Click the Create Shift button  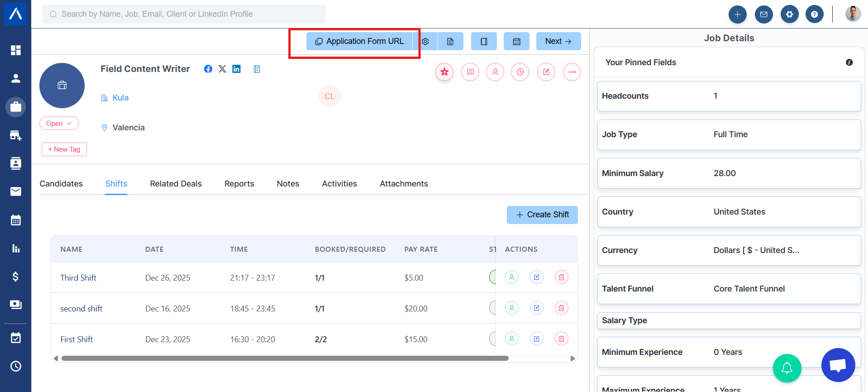pyautogui.click(x=542, y=215)
